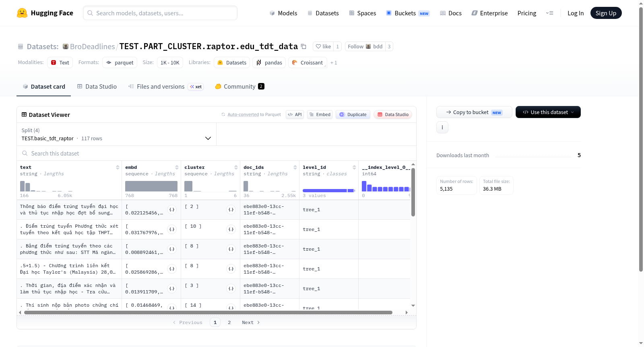Copy dataset name with clipboard icon
The width and height of the screenshot is (644, 347).
click(303, 47)
